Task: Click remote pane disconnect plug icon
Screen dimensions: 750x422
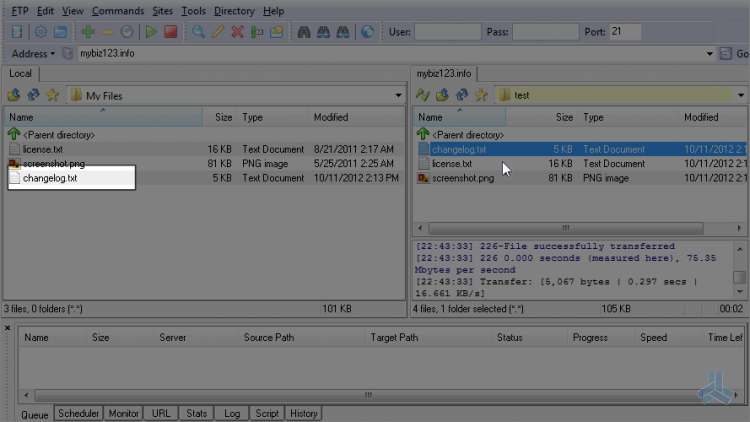Action: coord(422,95)
